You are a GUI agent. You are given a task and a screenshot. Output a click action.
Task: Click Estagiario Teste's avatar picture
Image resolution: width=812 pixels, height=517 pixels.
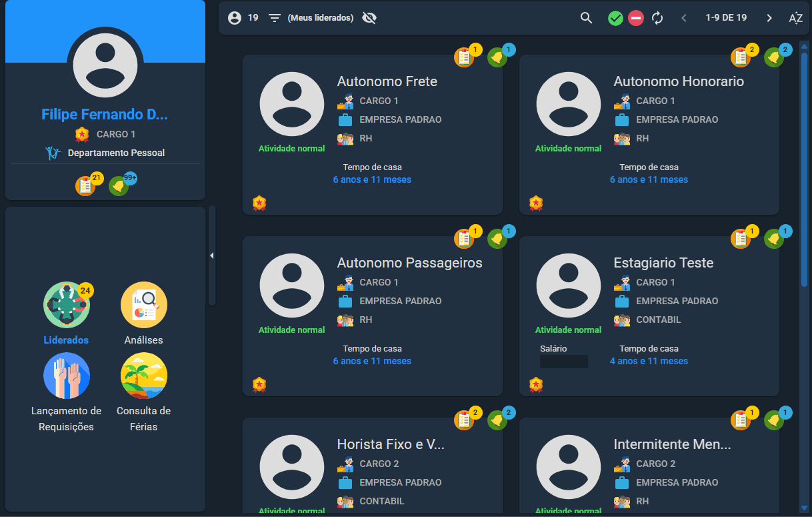[569, 286]
